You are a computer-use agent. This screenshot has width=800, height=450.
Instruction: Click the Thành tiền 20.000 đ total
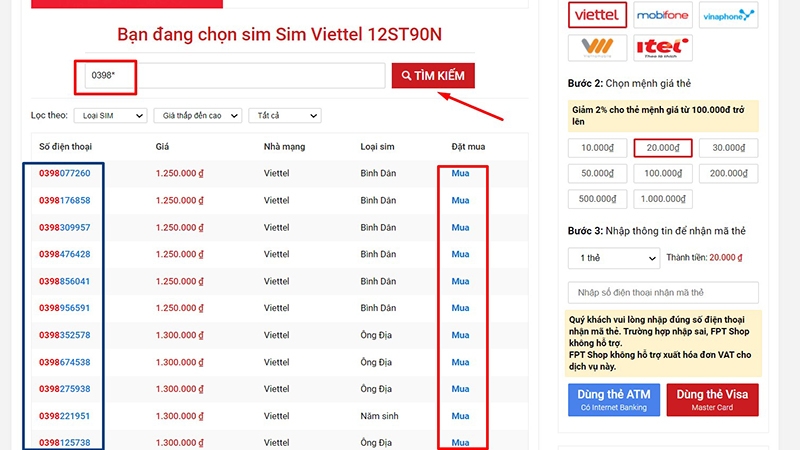(704, 258)
